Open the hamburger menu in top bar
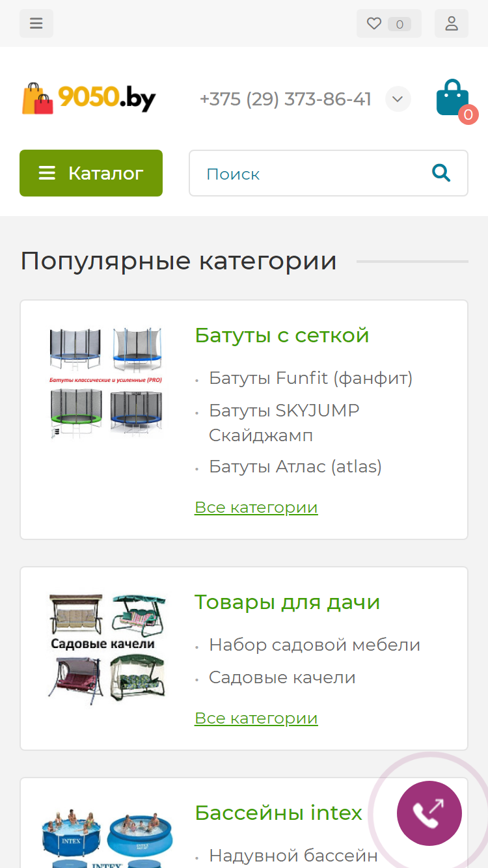488x868 pixels. coord(36,23)
